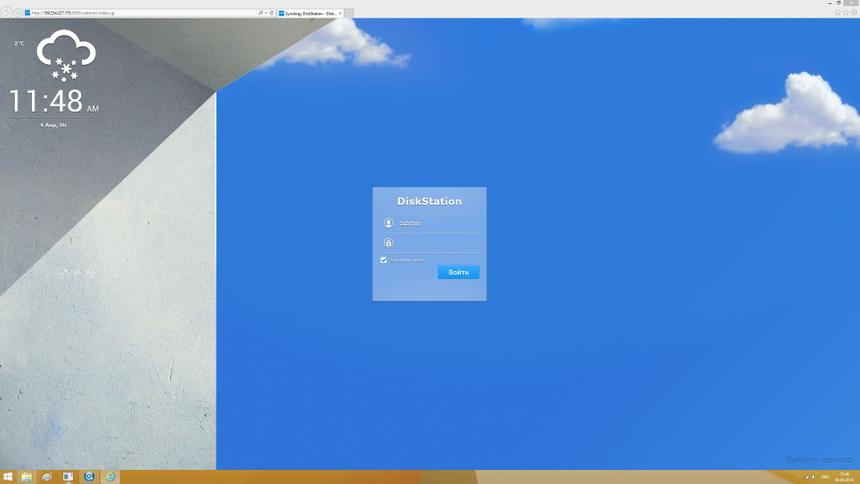Open File Explorer from taskbar

pyautogui.click(x=27, y=477)
